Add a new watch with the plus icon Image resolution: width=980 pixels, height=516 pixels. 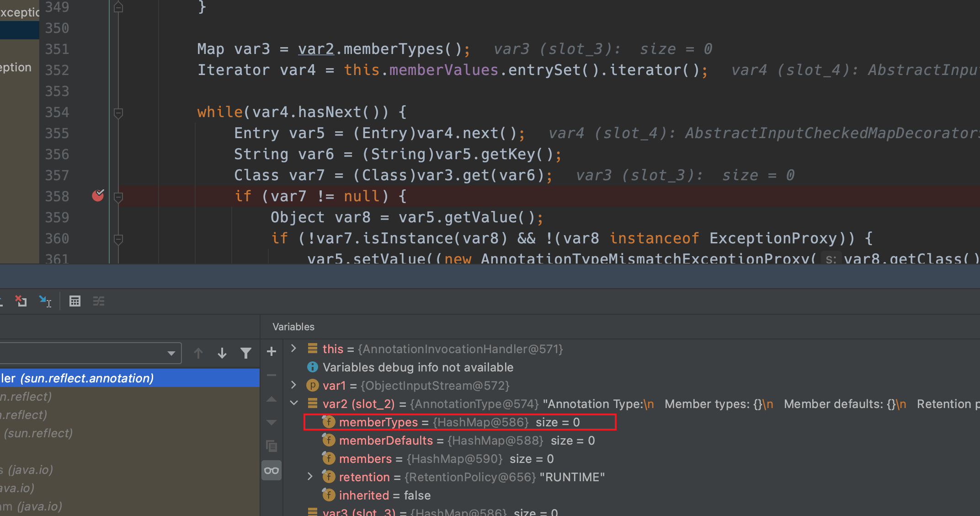(x=272, y=351)
